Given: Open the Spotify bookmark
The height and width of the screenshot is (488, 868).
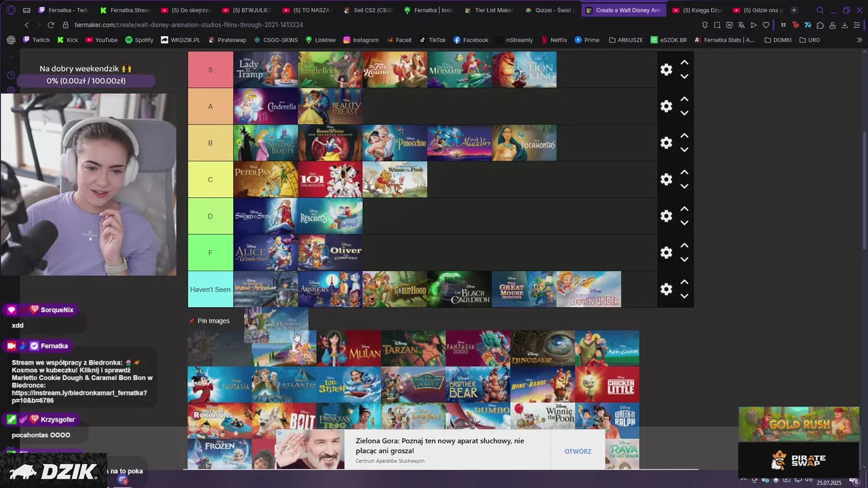Looking at the screenshot, I should 139,40.
